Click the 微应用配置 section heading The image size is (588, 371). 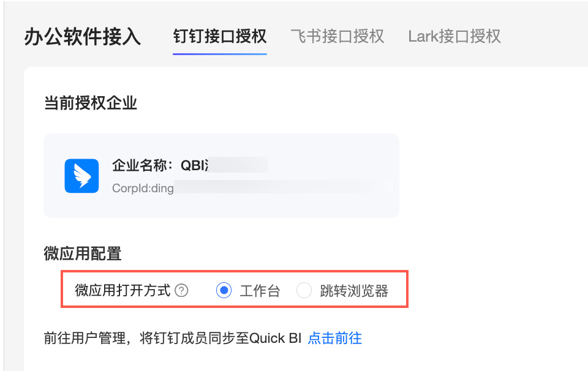click(x=83, y=253)
